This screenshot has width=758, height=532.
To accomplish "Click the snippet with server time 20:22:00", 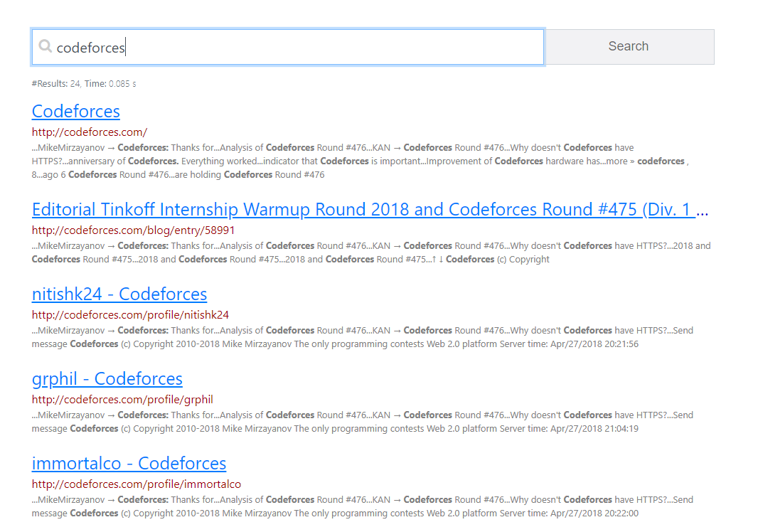I will click(x=363, y=506).
